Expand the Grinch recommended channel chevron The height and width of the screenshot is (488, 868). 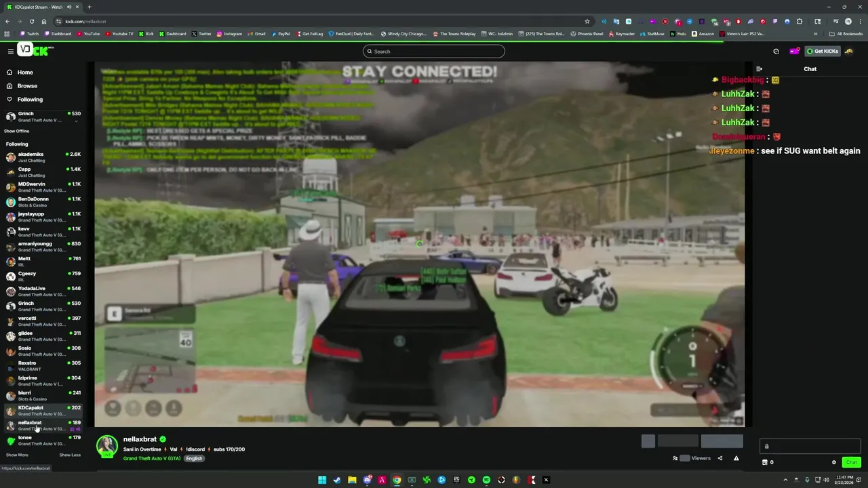pos(76,121)
